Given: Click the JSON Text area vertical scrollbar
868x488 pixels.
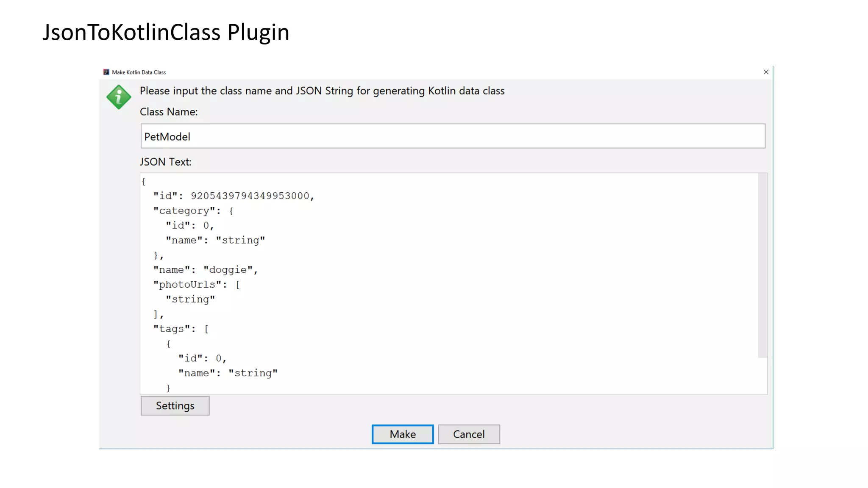Looking at the screenshot, I should (x=762, y=266).
